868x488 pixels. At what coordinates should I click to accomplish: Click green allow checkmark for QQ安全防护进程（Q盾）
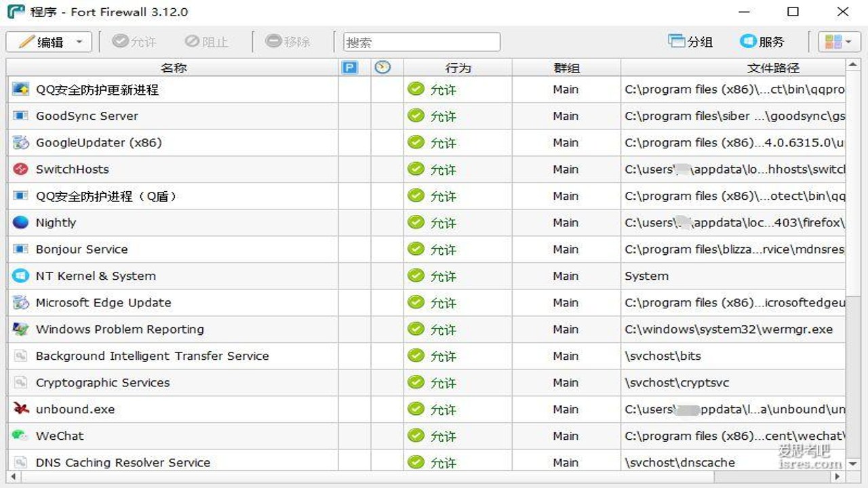(x=416, y=196)
